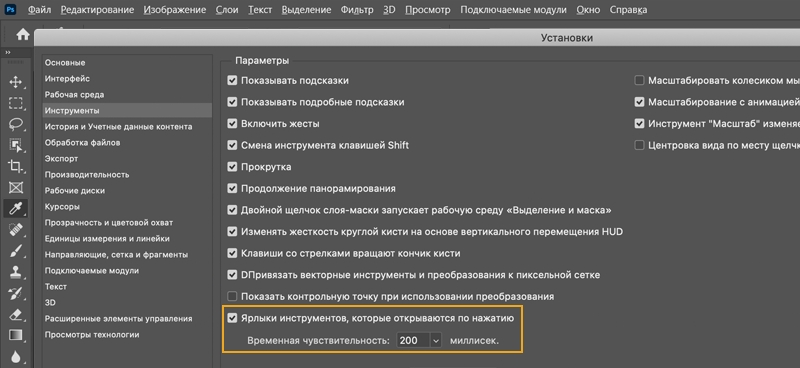Select 'Направляющие, сетка и фрагменты' category

tap(127, 254)
